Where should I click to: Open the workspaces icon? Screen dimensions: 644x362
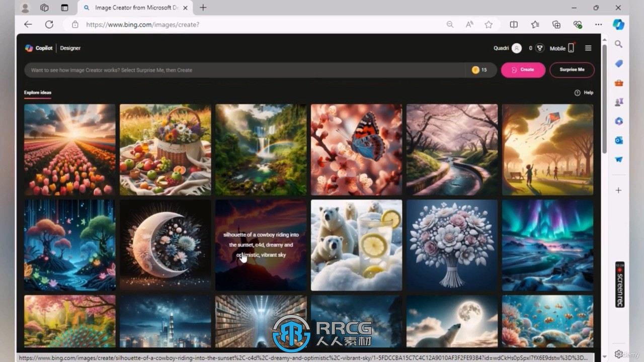(44, 8)
